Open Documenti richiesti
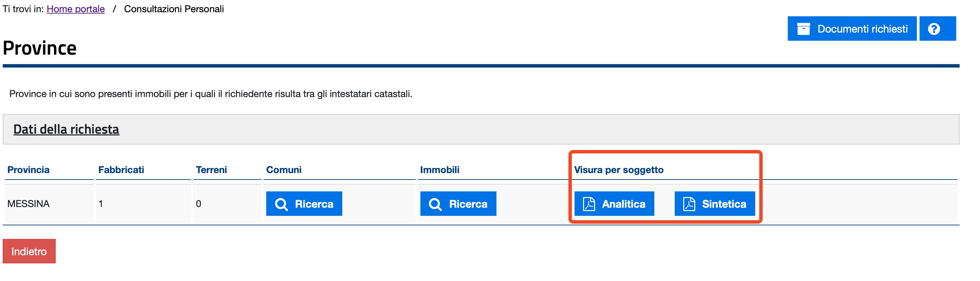The height and width of the screenshot is (281, 980). [852, 29]
